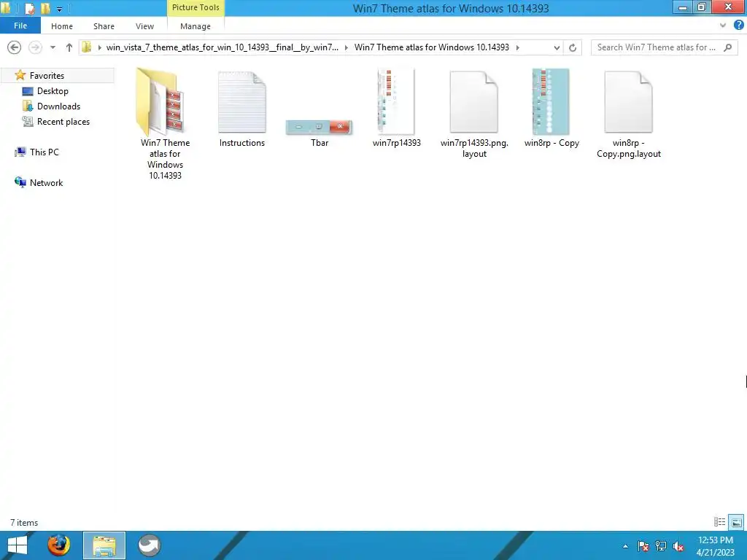
Task: Open the recent locations dropdown arrow
Action: click(x=53, y=47)
